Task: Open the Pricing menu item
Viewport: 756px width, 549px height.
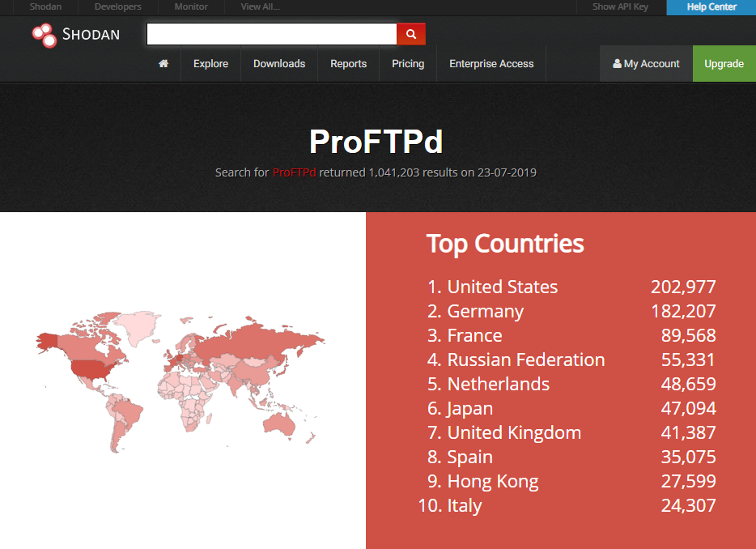Action: pyautogui.click(x=408, y=64)
